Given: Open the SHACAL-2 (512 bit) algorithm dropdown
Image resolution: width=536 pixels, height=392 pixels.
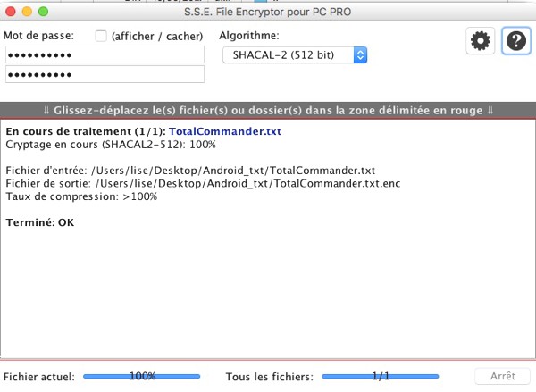Looking at the screenshot, I should coord(295,55).
